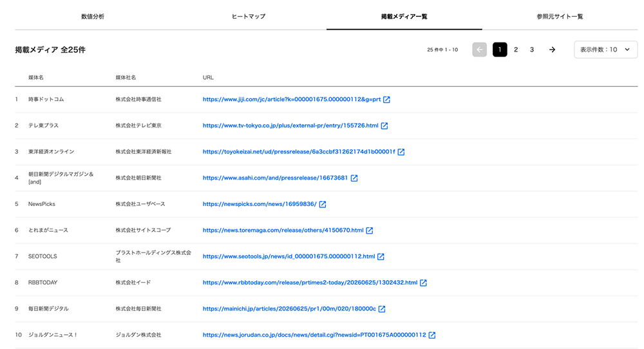Open the seotools.jp news link
Viewport: 644px width, 349px height.
point(289,257)
